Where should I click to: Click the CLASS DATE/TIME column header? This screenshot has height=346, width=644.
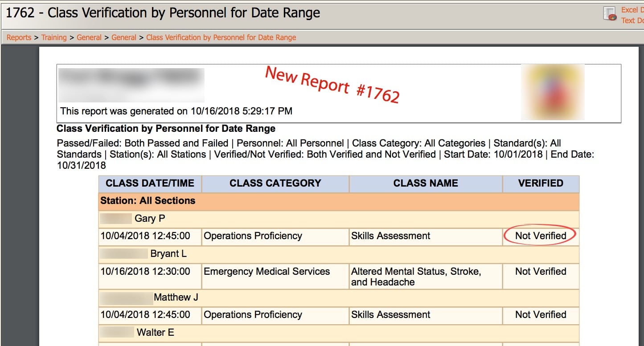tap(150, 183)
